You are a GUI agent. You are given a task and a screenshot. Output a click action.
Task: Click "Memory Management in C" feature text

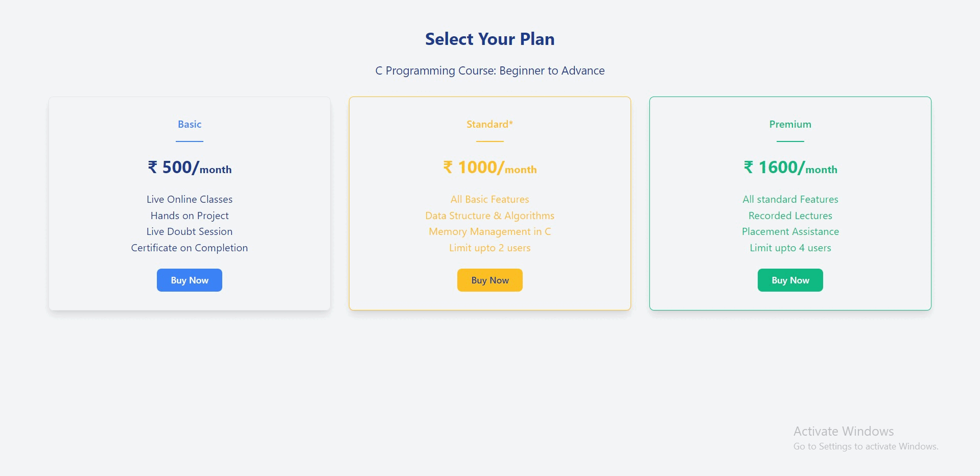(x=489, y=231)
